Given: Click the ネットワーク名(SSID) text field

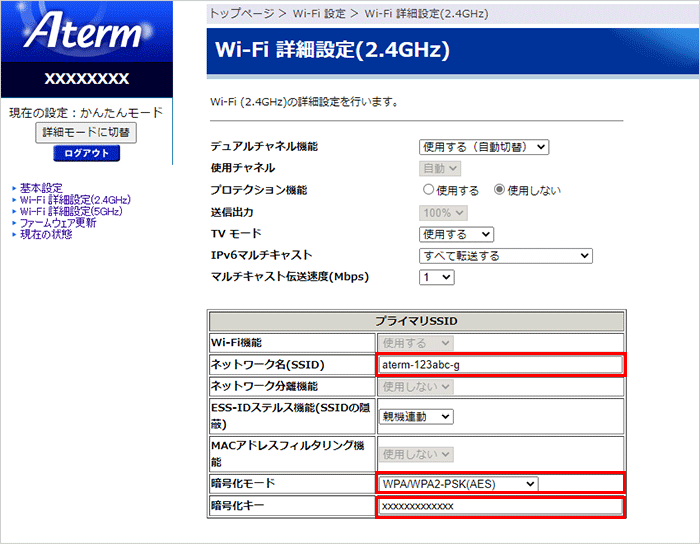Looking at the screenshot, I should tap(500, 364).
